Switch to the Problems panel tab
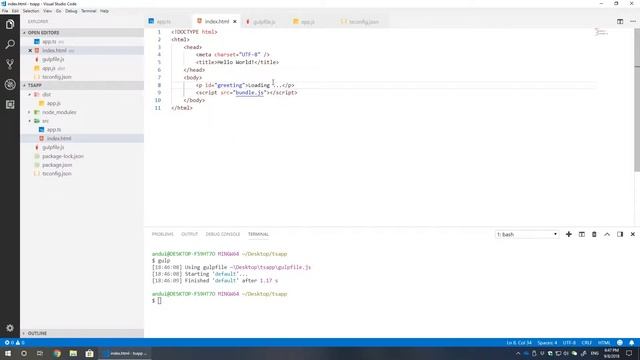Screen dimensions: 640x360 pyautogui.click(x=162, y=234)
